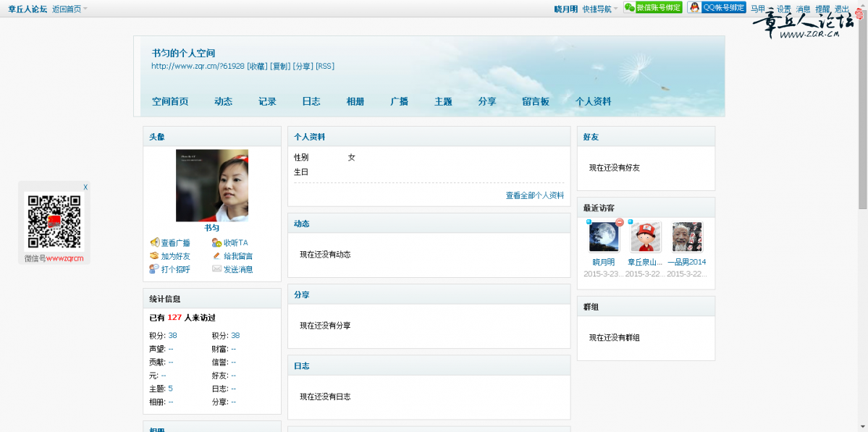Click the 群组 panel heading
This screenshot has width=868, height=432.
tap(591, 307)
